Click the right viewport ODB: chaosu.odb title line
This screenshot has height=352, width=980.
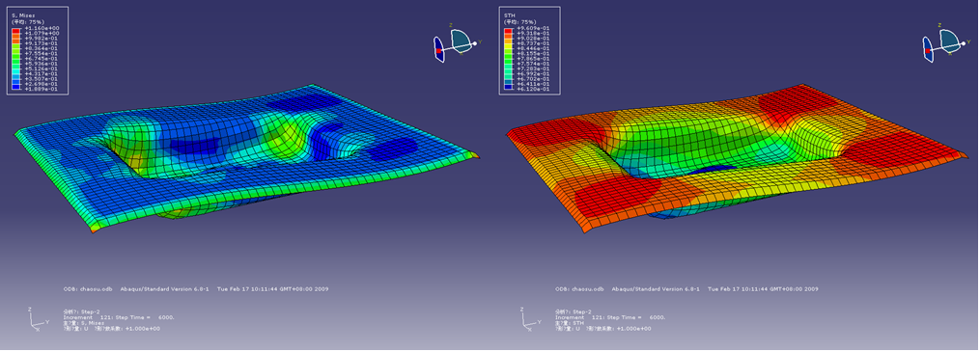pyautogui.click(x=686, y=289)
